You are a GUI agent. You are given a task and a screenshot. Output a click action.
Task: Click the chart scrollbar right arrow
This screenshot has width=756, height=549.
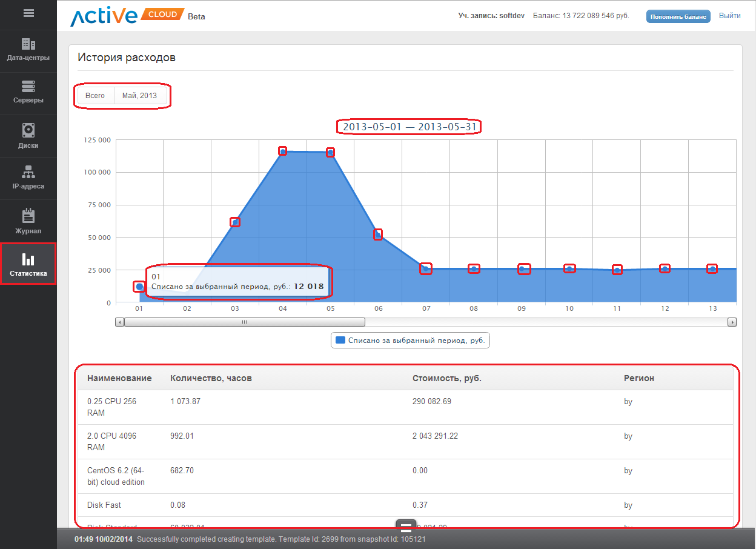(x=732, y=322)
